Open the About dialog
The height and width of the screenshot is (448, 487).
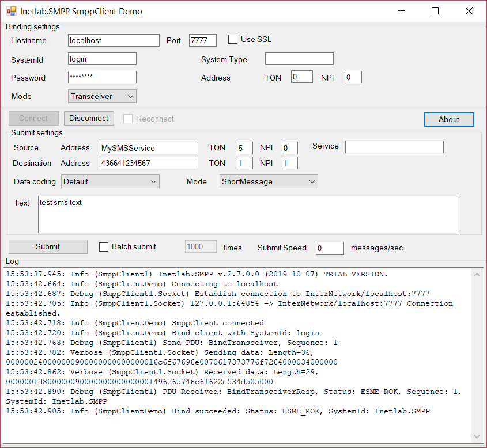(x=449, y=119)
